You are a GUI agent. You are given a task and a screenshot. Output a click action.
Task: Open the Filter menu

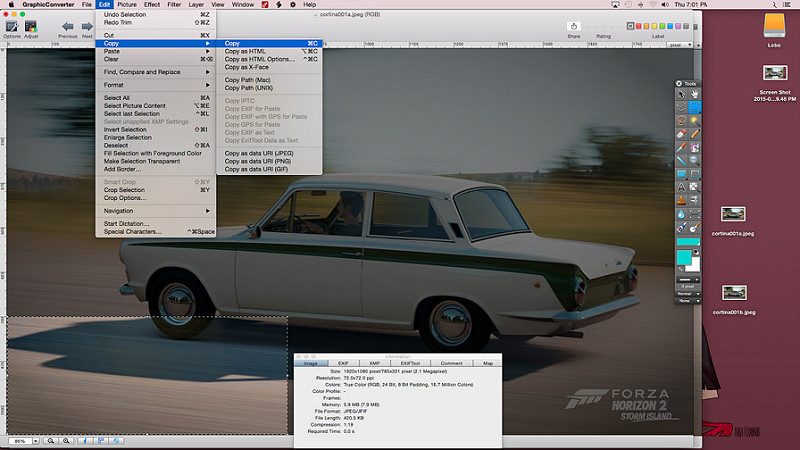point(174,5)
